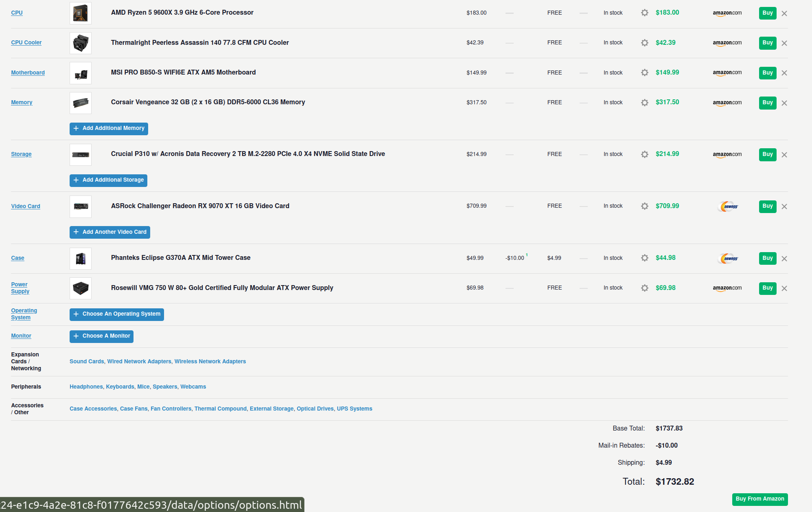
Task: Click Buy From Amazon button
Action: [759, 499]
